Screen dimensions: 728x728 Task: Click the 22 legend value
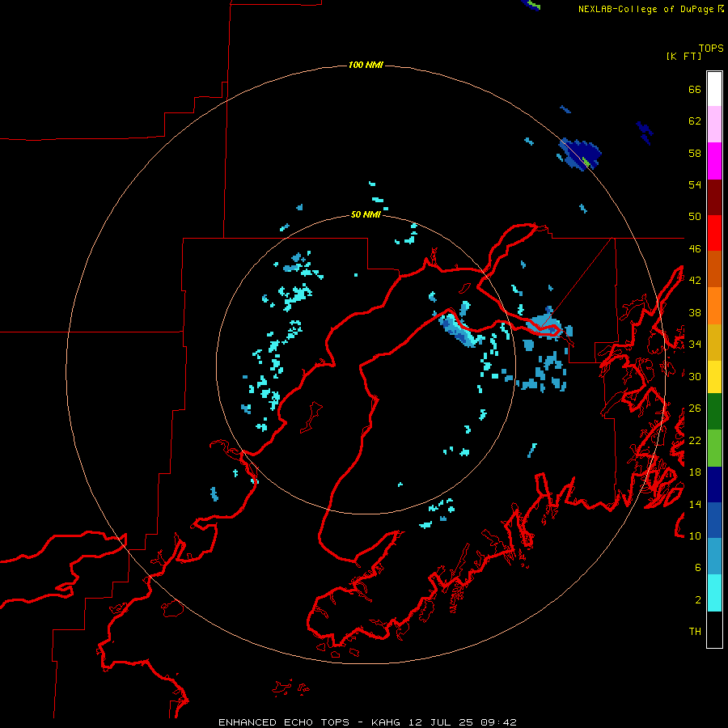click(x=695, y=440)
